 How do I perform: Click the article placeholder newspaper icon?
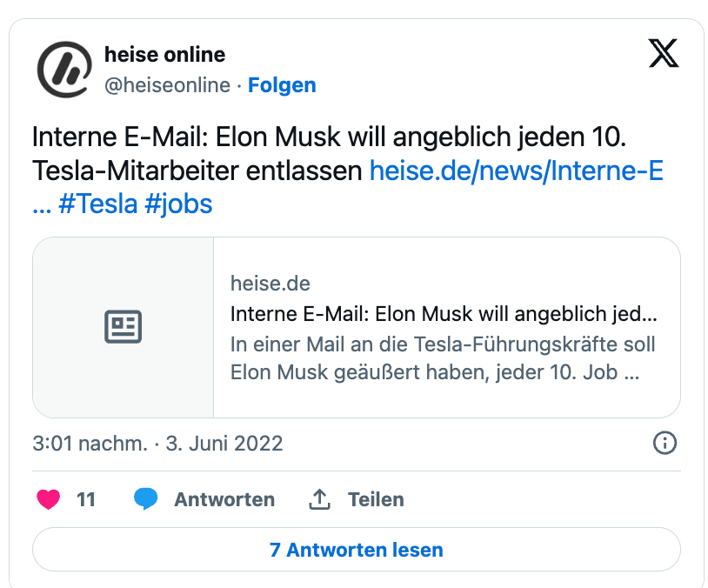coord(123,328)
